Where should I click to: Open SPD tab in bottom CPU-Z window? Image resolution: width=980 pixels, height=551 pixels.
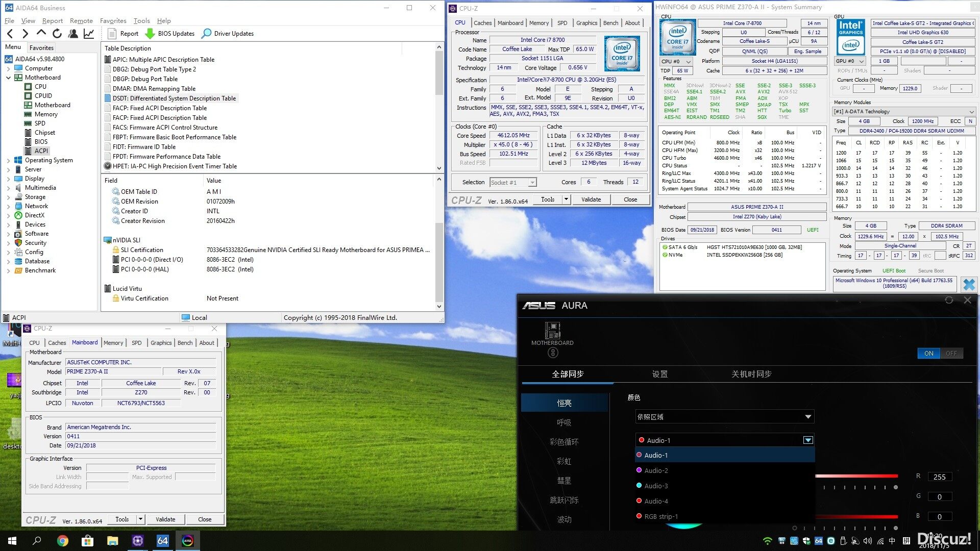coord(136,343)
